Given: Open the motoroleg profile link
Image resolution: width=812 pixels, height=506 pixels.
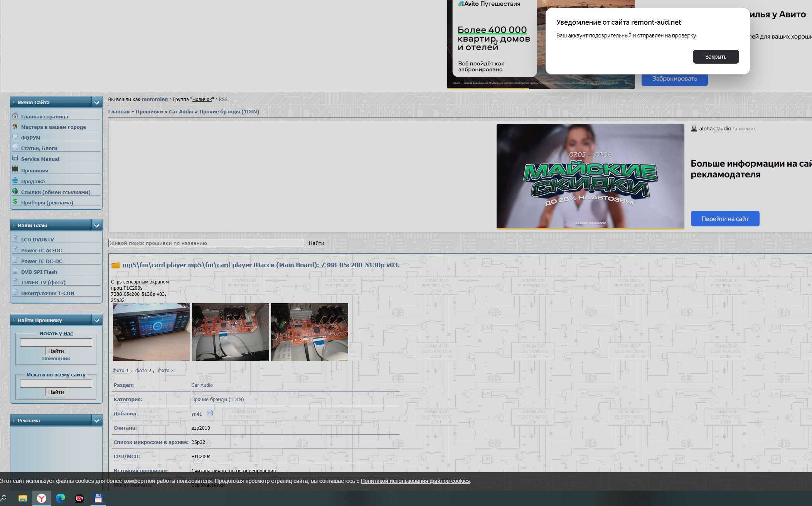Looking at the screenshot, I should [155, 99].
